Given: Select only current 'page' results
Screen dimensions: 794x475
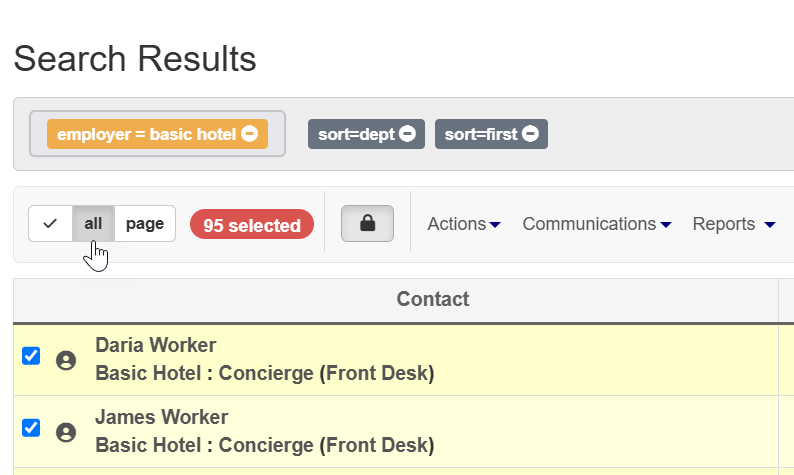Looking at the screenshot, I should (x=145, y=223).
